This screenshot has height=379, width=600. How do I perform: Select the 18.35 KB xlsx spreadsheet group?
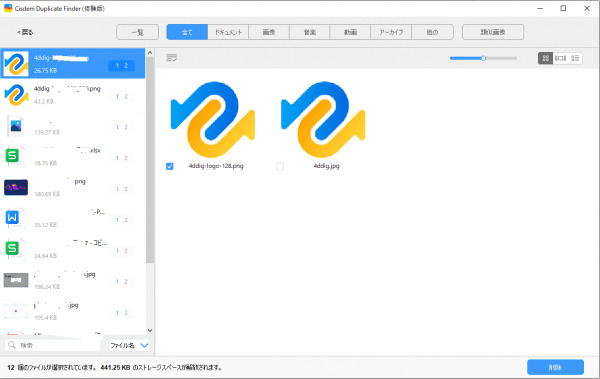73,156
